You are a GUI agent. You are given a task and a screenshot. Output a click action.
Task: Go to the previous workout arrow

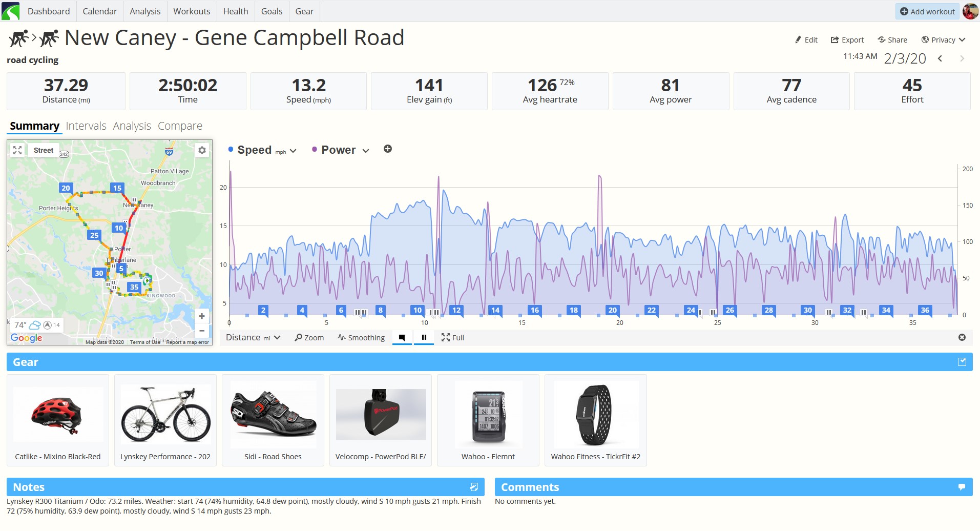(940, 58)
